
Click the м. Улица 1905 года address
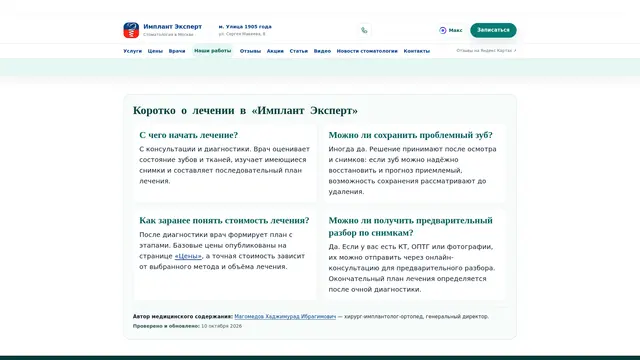pos(245,27)
